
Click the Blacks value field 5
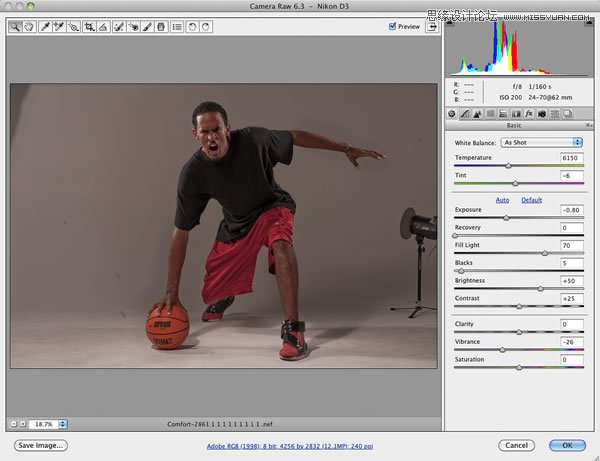tap(572, 263)
